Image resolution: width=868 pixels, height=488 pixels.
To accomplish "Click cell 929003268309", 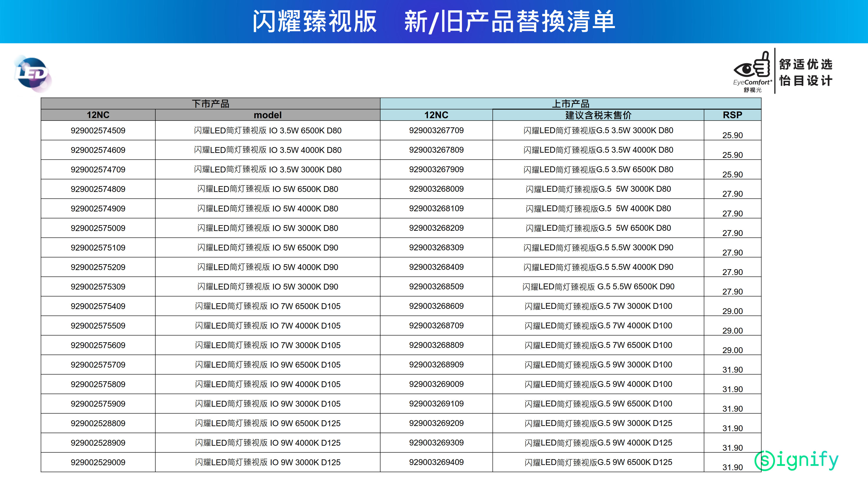I will [x=436, y=248].
